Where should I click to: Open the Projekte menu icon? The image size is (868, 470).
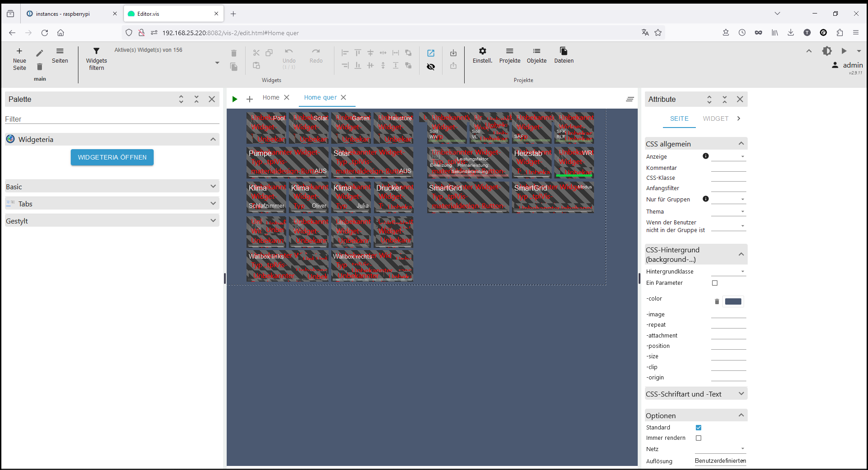point(510,51)
